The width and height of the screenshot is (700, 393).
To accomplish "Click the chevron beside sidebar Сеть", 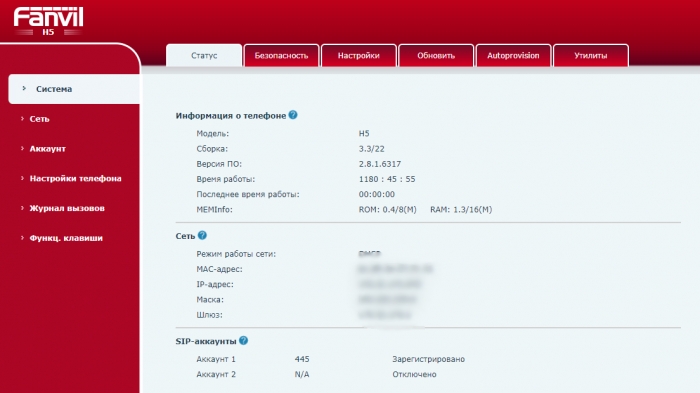I will pos(22,118).
